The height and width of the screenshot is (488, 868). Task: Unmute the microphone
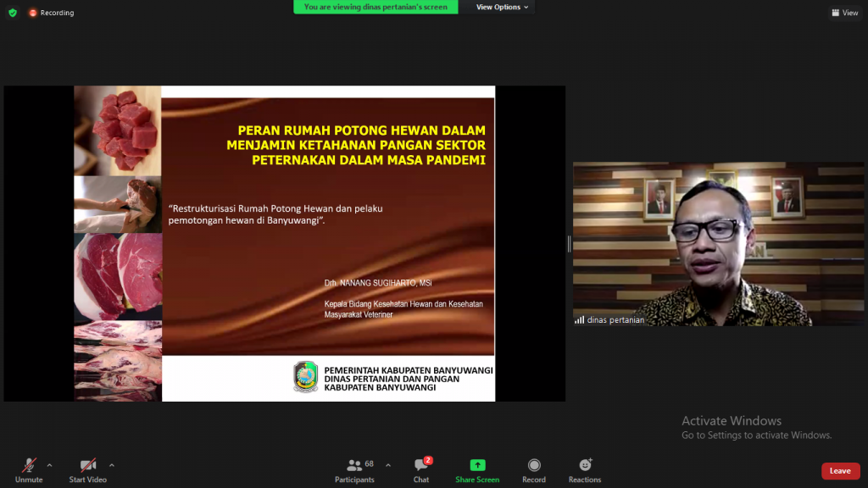(x=29, y=470)
